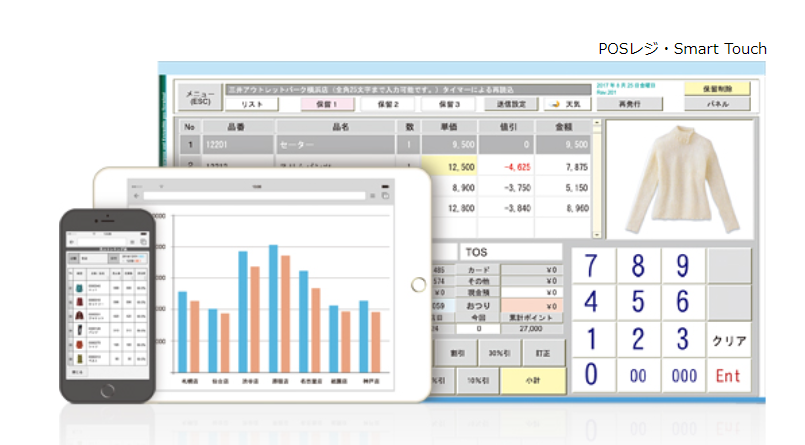
Task: Click the 再発行 reissue button
Action: [629, 103]
